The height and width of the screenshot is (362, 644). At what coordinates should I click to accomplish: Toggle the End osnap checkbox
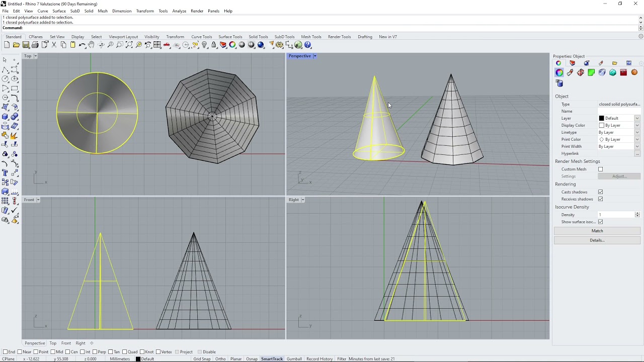coord(6,352)
